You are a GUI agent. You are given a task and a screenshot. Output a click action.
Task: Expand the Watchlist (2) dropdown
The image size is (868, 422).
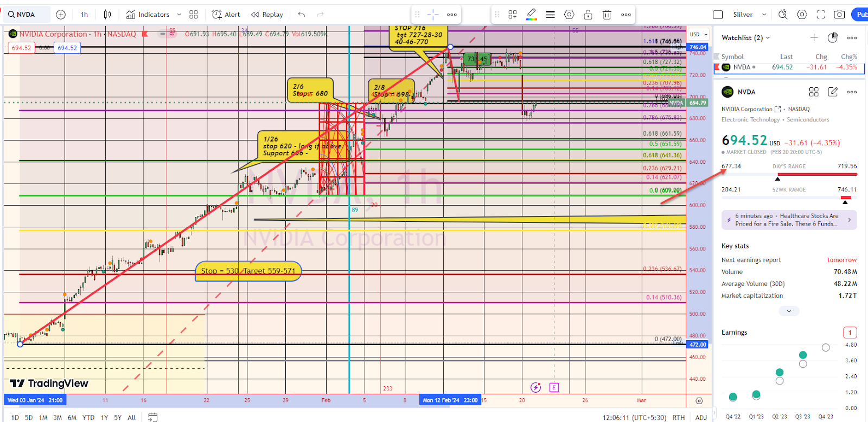[745, 37]
